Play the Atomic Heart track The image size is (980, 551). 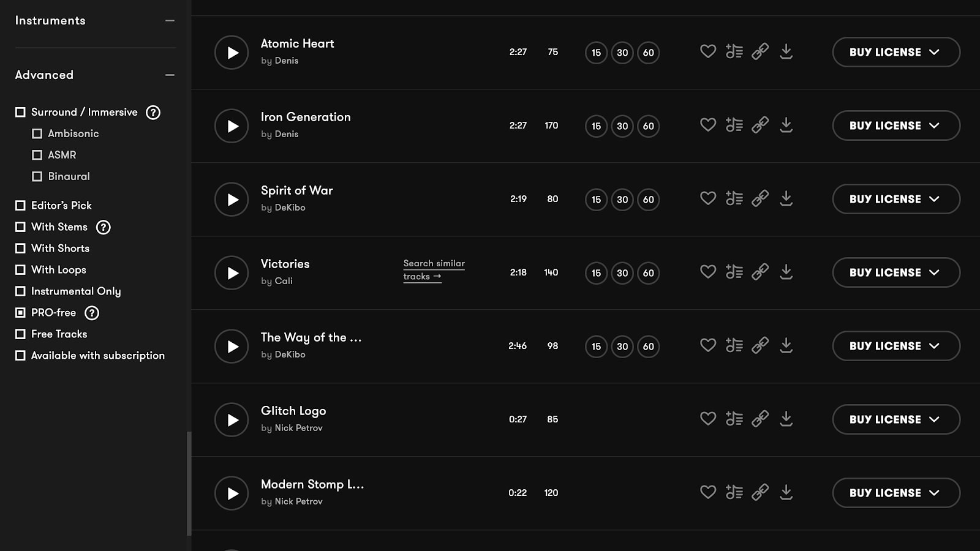[x=232, y=53]
